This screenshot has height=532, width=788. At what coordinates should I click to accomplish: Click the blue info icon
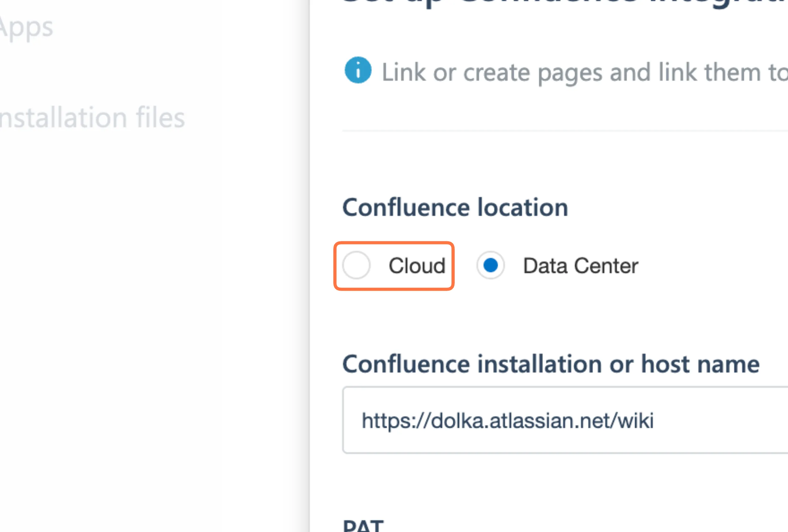point(358,70)
